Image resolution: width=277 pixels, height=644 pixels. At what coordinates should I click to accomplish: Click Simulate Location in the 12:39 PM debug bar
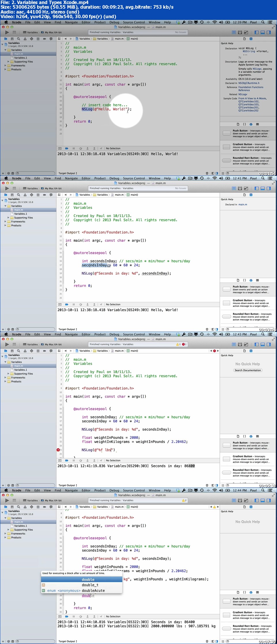tap(101, 149)
